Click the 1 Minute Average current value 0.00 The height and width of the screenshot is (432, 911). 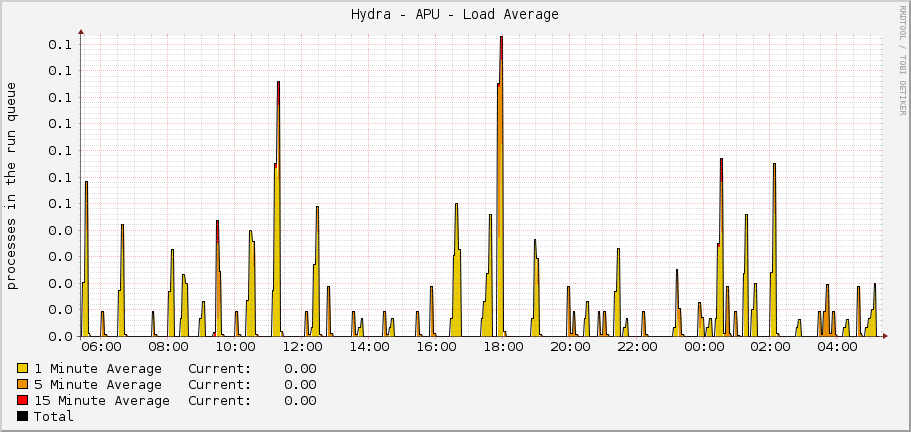pyautogui.click(x=300, y=369)
